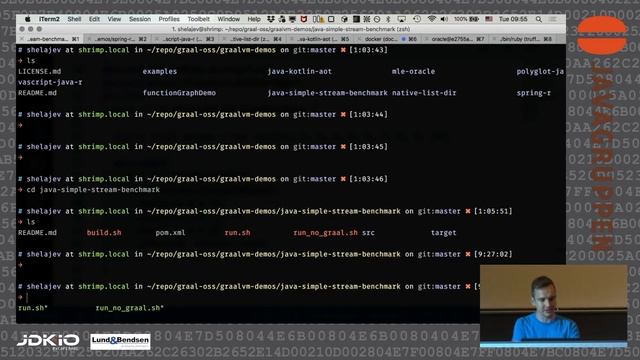
Task: Click the Wi-Fi status icon
Action: (x=432, y=19)
